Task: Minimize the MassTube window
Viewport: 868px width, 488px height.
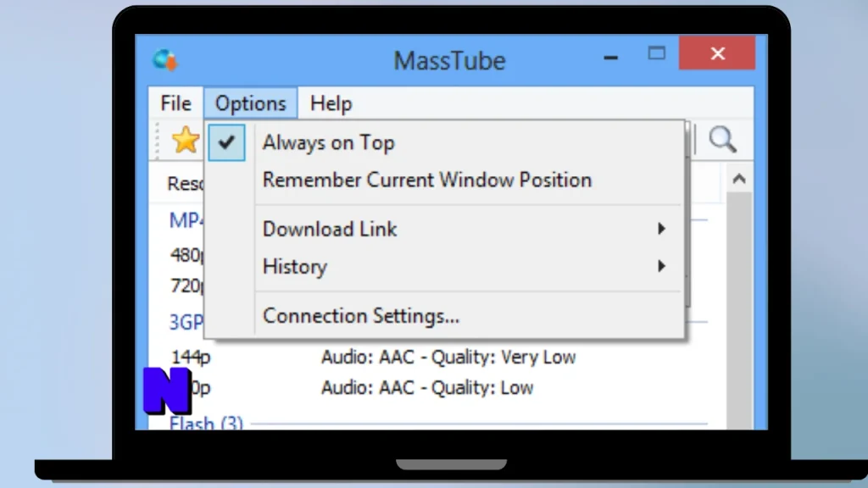Action: pyautogui.click(x=610, y=57)
